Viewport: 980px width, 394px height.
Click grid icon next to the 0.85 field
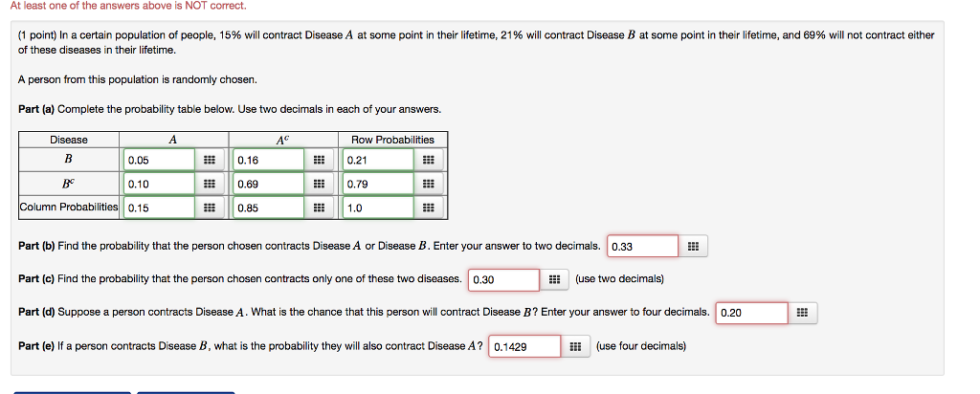tap(319, 208)
